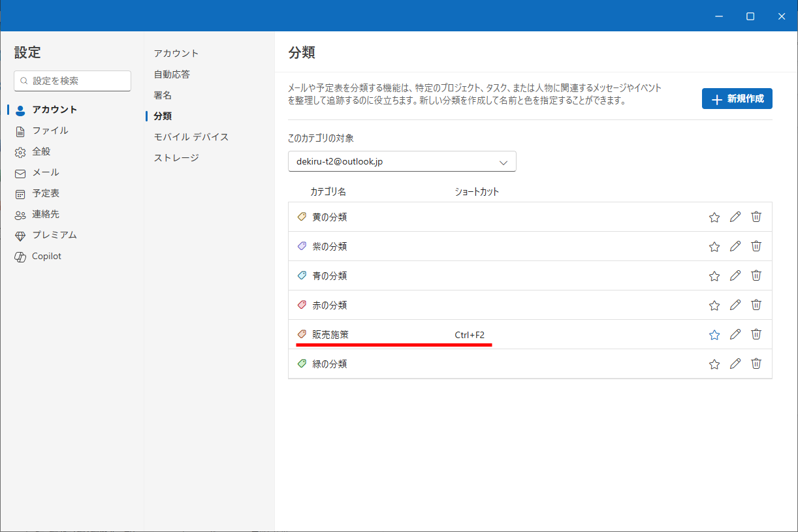The width and height of the screenshot is (798, 532).
Task: Open the モバイル デバイス settings
Action: click(189, 136)
